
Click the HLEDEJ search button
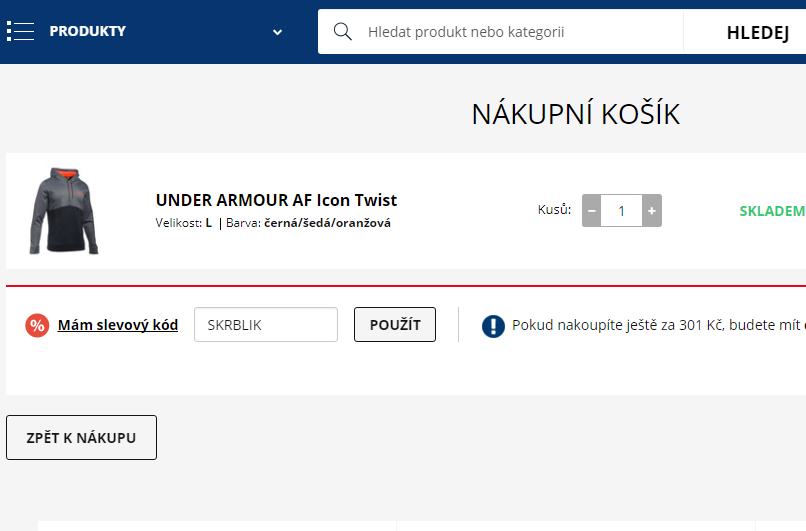pyautogui.click(x=758, y=32)
